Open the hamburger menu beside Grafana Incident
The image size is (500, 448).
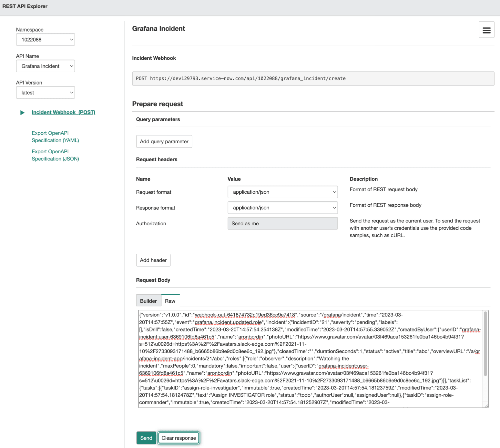click(x=486, y=30)
